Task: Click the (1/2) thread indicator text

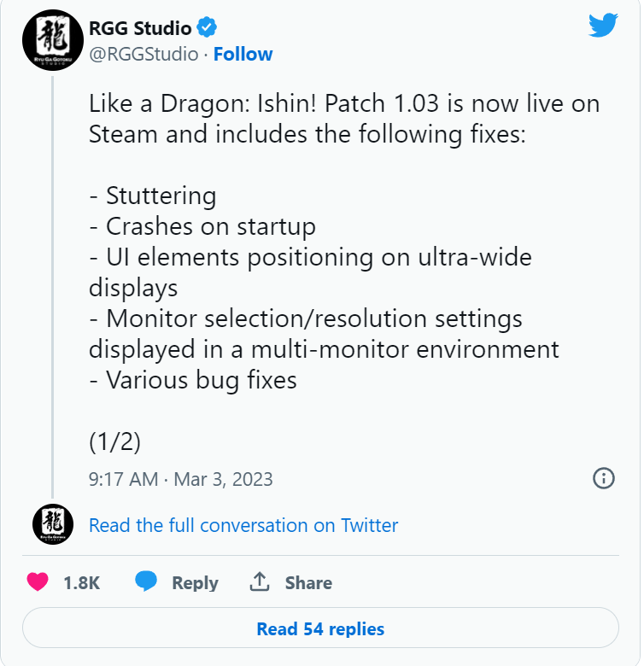Action: point(114,441)
